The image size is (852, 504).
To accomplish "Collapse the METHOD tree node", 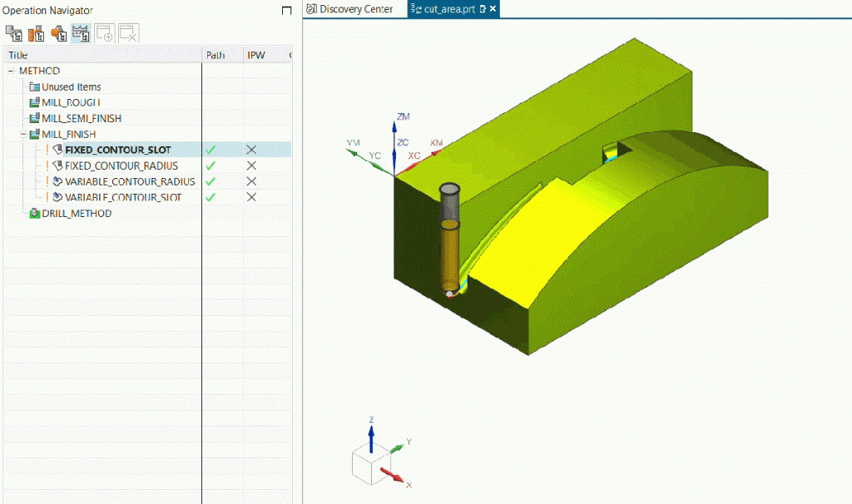I will click(x=10, y=71).
